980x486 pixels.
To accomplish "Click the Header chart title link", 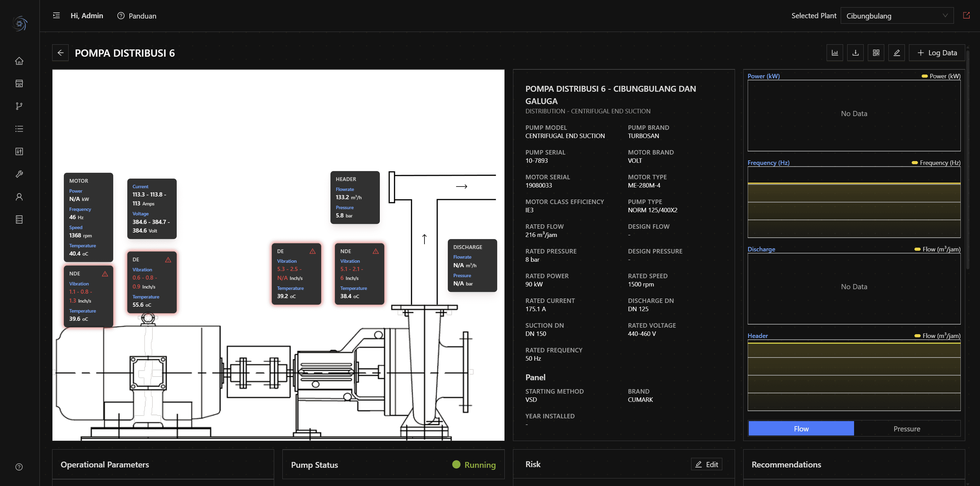I will click(757, 336).
